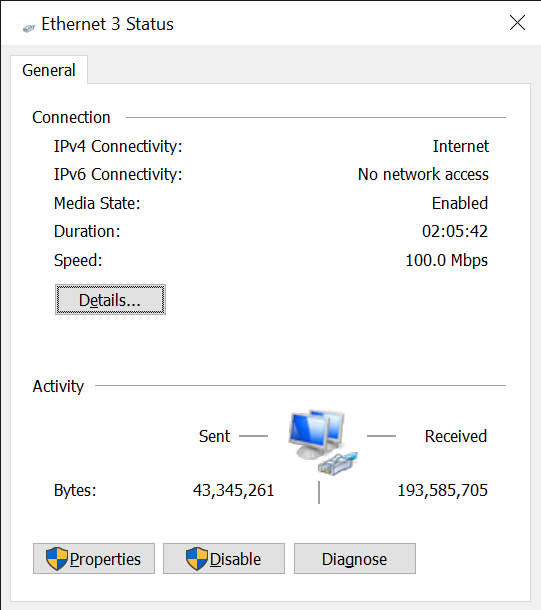The image size is (541, 610).
Task: Open the Details dialog
Action: pyautogui.click(x=110, y=300)
